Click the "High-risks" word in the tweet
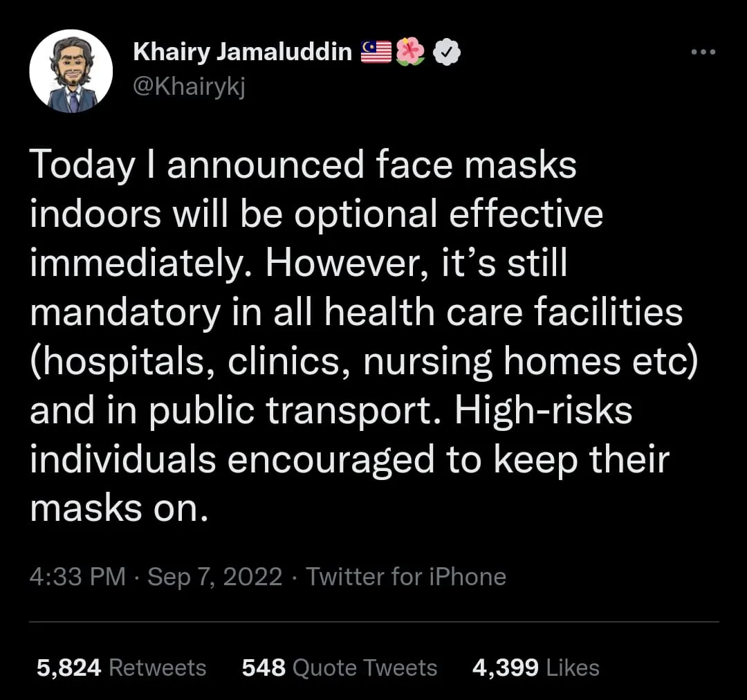The image size is (747, 700). 543,412
